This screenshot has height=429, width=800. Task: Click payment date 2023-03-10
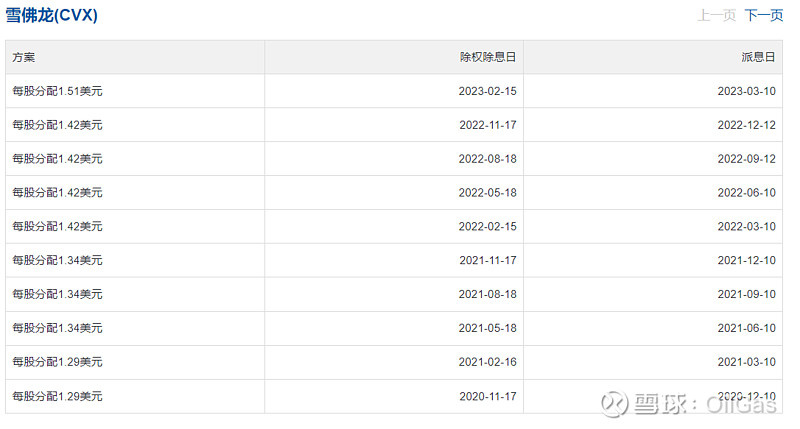click(x=746, y=91)
